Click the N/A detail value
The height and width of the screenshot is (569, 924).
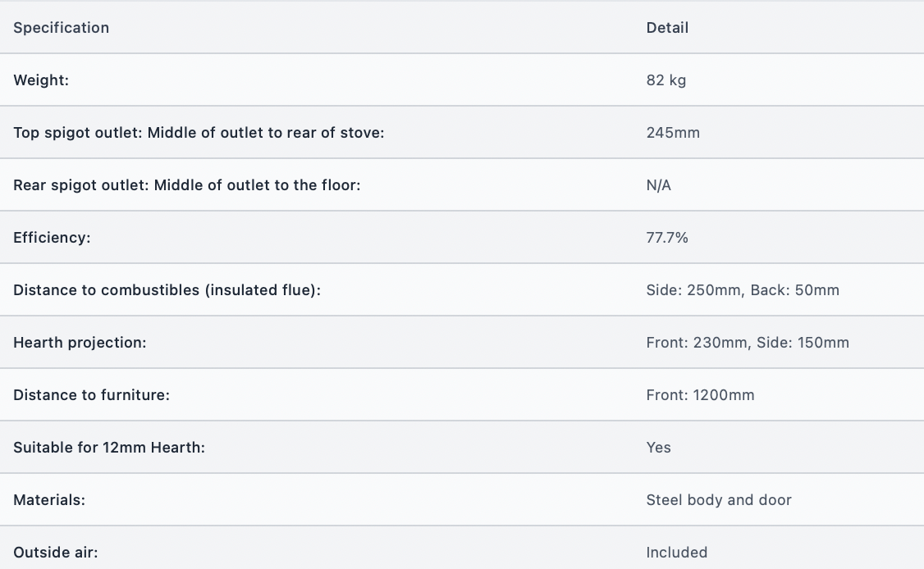(x=659, y=185)
